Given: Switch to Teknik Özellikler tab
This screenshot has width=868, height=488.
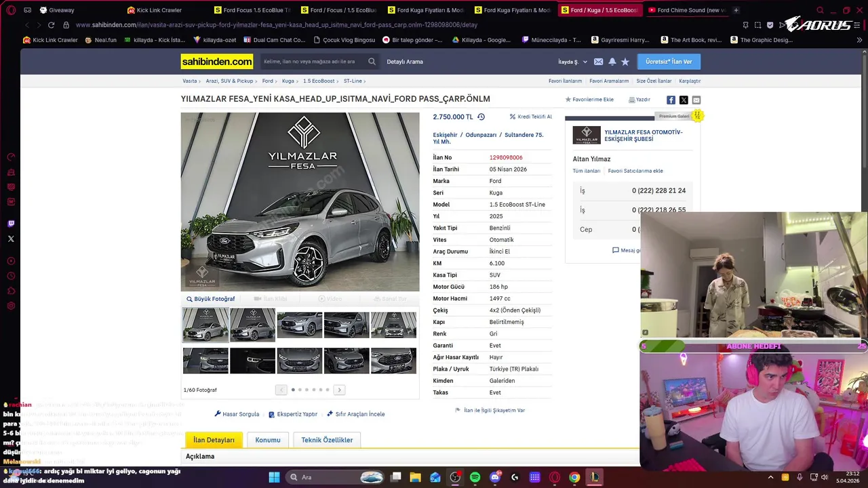Looking at the screenshot, I should [x=327, y=440].
